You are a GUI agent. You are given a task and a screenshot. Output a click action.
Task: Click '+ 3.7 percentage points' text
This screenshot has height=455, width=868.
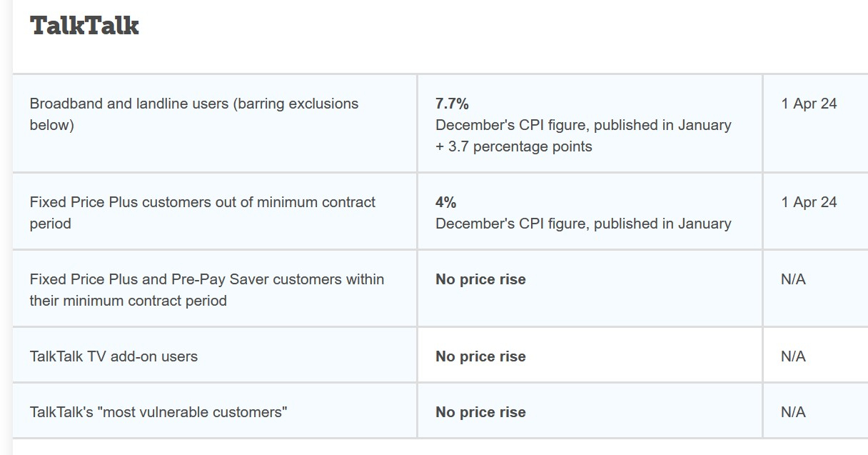pos(514,146)
